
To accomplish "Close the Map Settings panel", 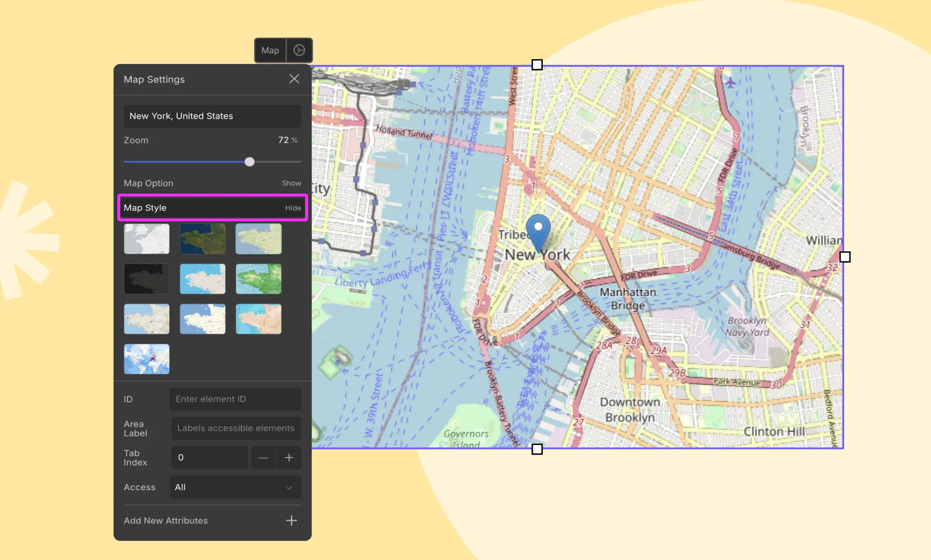I will (294, 79).
